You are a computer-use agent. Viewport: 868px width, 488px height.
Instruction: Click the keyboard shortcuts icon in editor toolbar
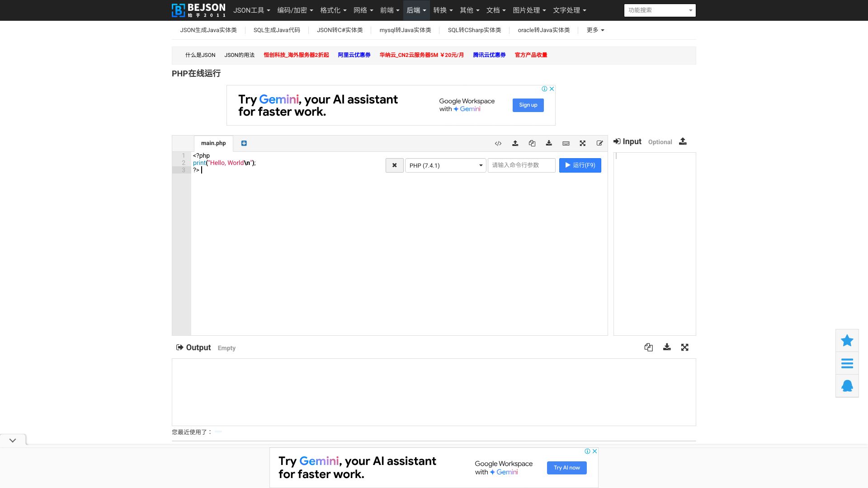click(x=566, y=143)
